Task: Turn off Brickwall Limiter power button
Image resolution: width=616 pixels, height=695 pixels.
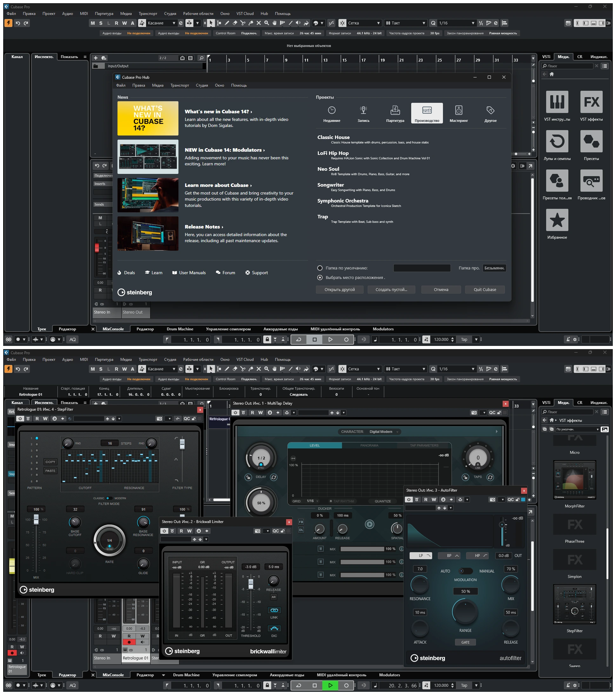Action: (164, 531)
